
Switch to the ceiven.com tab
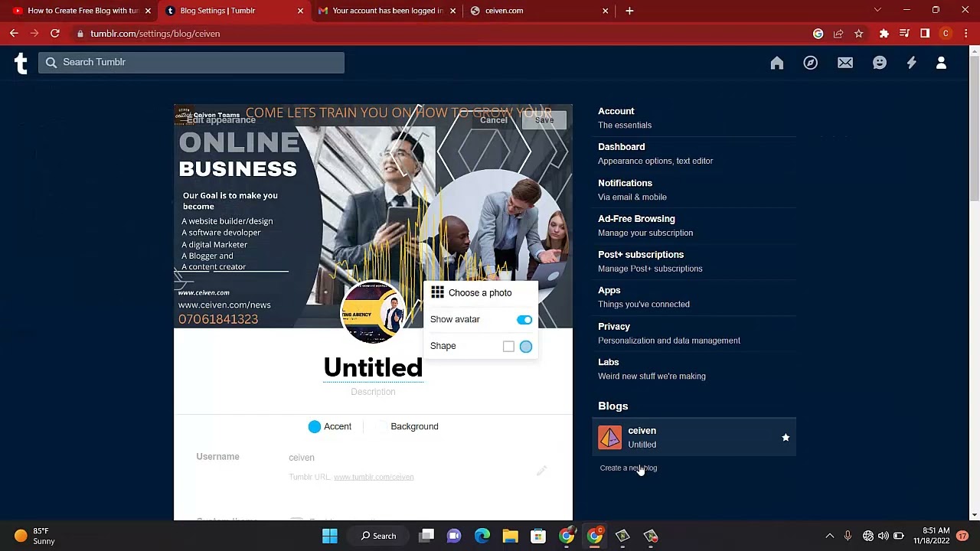coord(540,11)
